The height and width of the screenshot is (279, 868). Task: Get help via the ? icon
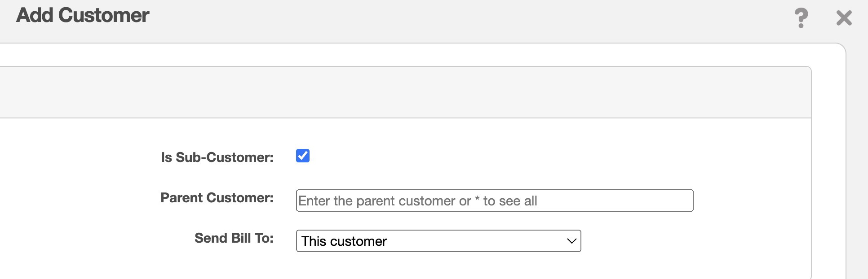(x=801, y=18)
